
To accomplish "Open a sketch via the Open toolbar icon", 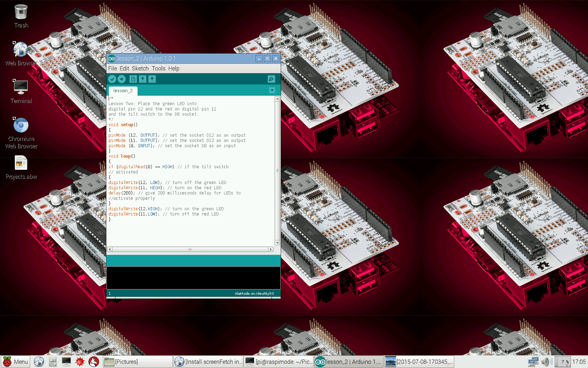I will click(x=142, y=79).
